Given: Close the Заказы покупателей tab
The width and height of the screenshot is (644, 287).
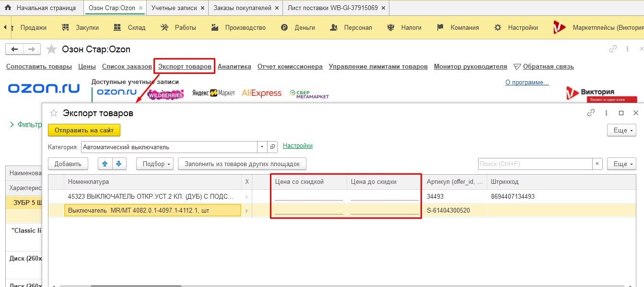Looking at the screenshot, I should click(x=277, y=8).
